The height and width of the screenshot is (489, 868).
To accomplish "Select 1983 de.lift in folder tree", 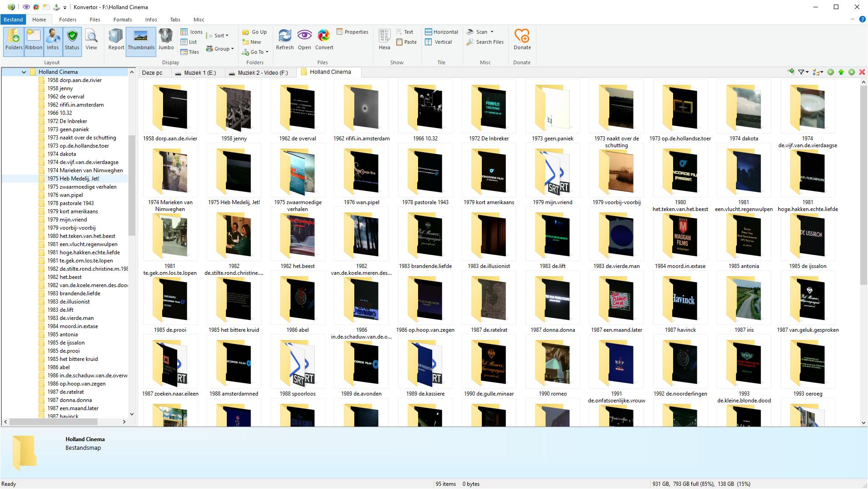I will click(x=60, y=310).
